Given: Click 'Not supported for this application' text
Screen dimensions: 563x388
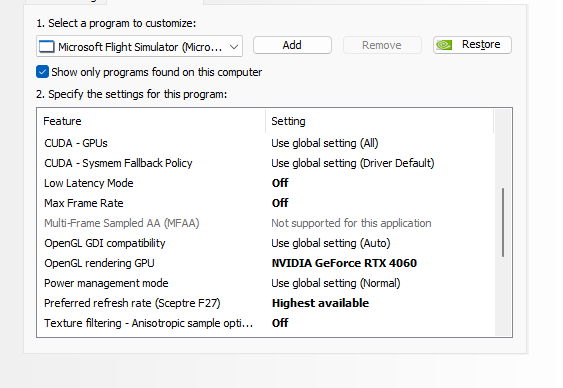Looking at the screenshot, I should tap(351, 223).
